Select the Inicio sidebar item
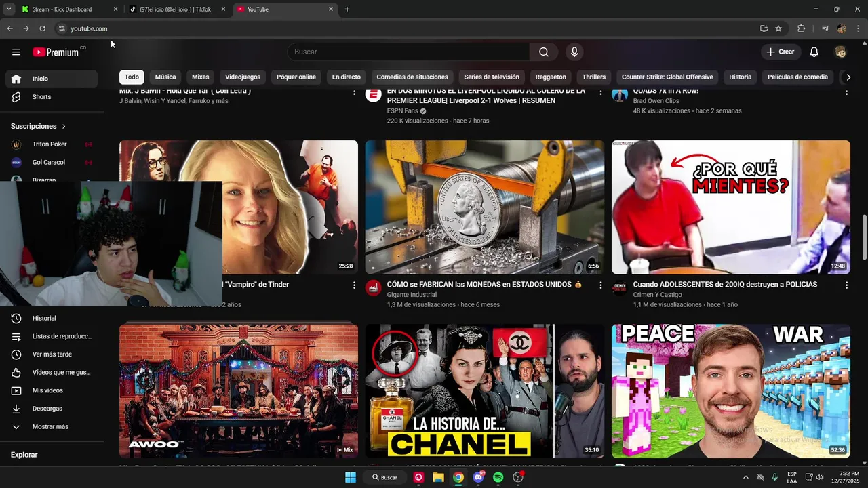 click(52, 79)
